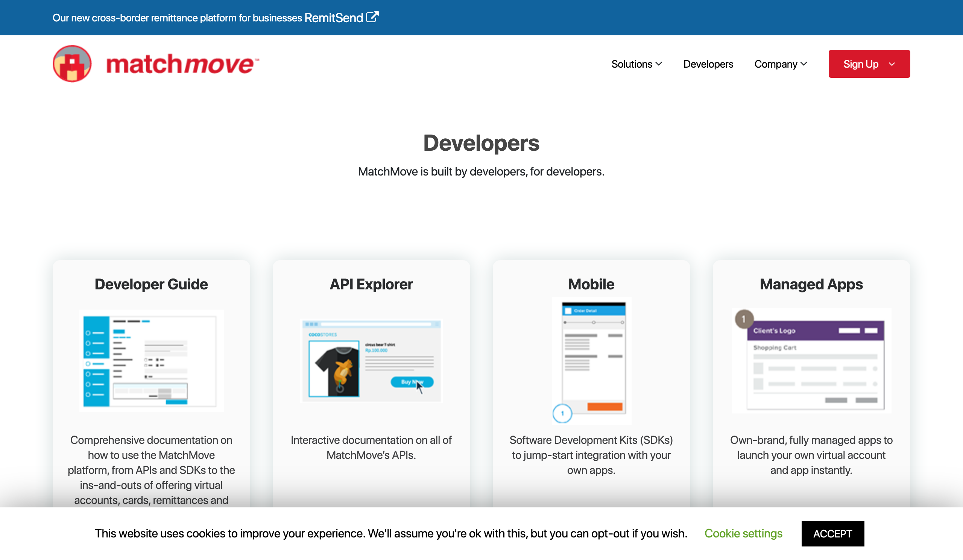The image size is (963, 560).
Task: Open the Developer Guide card title
Action: pyautogui.click(x=151, y=285)
